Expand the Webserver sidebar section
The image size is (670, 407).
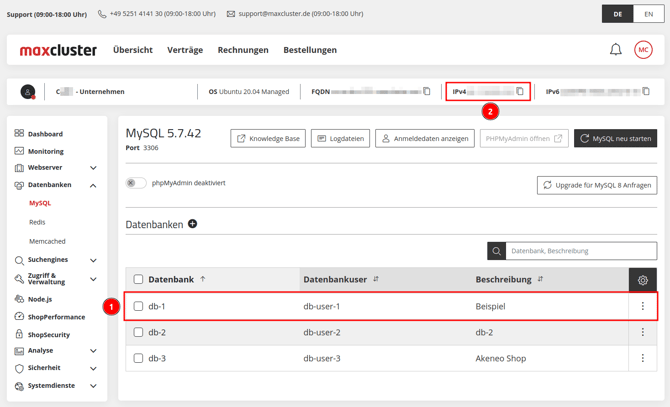point(93,168)
